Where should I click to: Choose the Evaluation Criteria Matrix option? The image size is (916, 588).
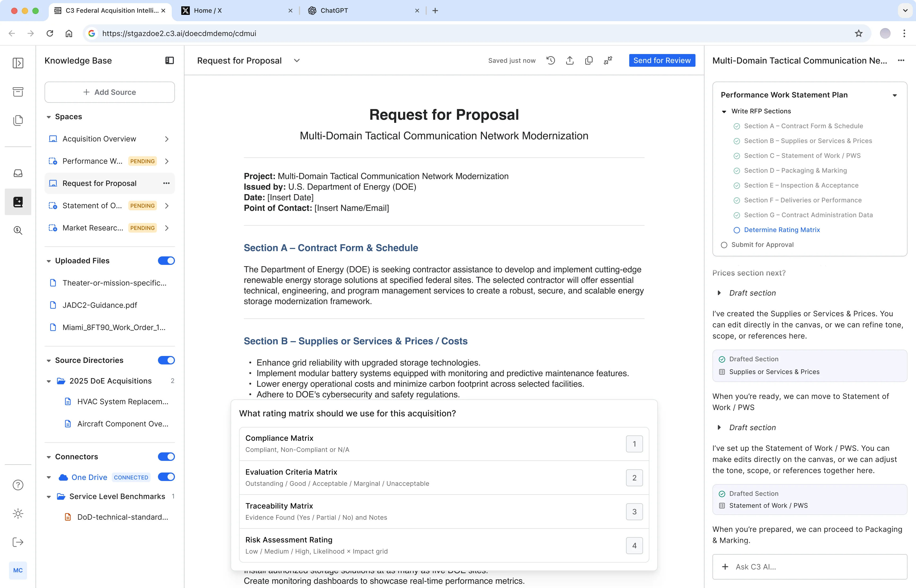(x=444, y=478)
